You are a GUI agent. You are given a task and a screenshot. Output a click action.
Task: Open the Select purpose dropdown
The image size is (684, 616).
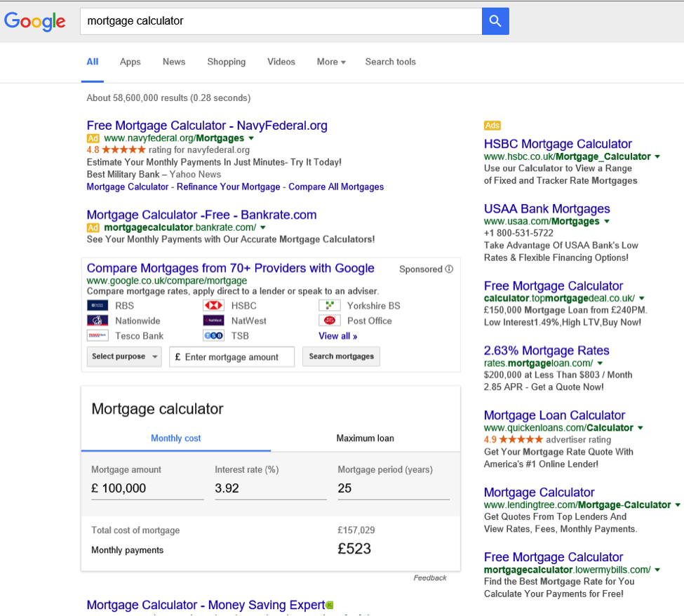(124, 356)
